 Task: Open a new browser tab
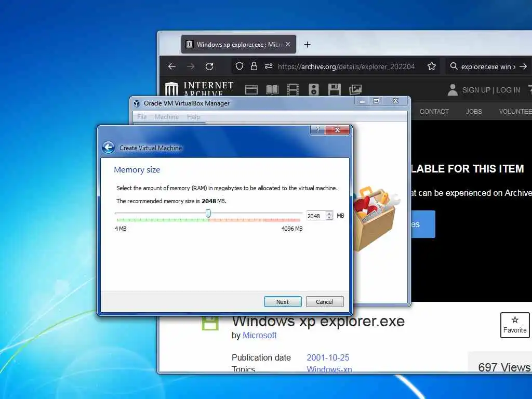307,45
